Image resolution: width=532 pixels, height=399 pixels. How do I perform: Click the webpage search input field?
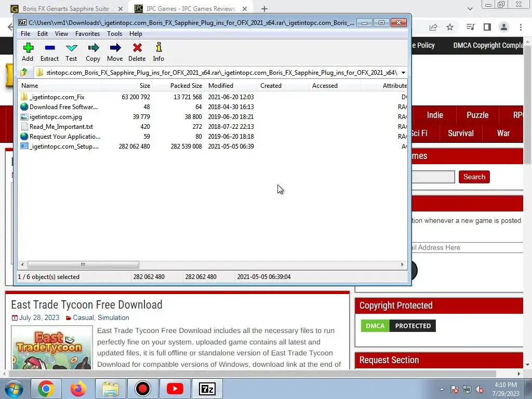coord(433,177)
